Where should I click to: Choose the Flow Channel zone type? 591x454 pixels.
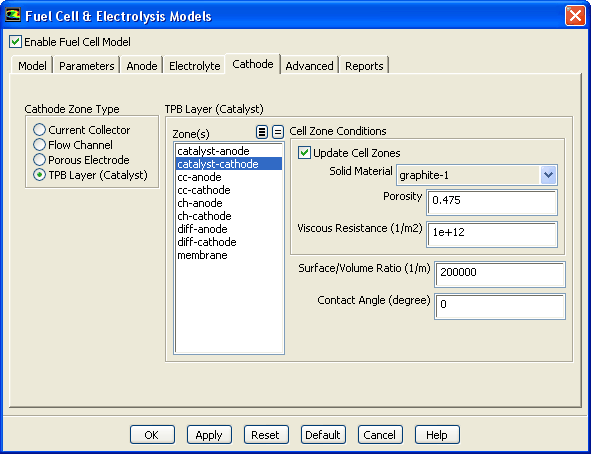[x=39, y=145]
